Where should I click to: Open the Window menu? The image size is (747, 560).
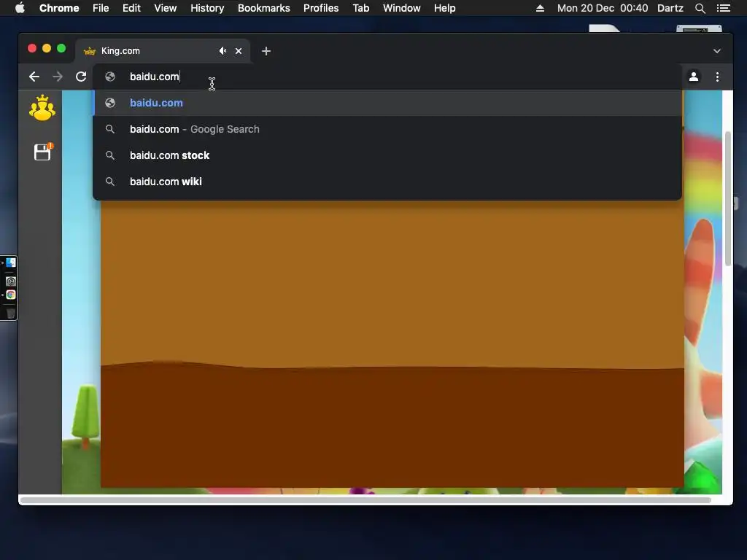coord(402,8)
